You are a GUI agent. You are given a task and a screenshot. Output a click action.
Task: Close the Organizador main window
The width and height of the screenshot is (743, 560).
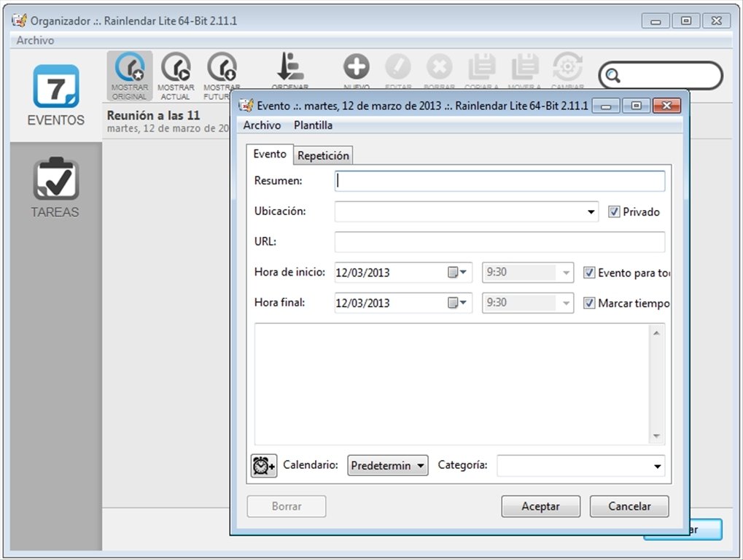pos(717,20)
